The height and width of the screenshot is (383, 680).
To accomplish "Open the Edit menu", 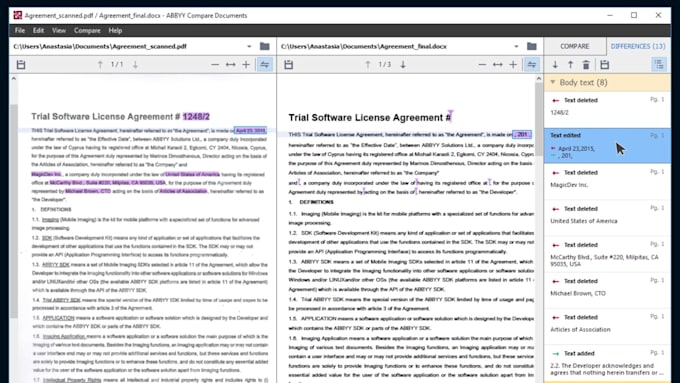I will 39,30.
